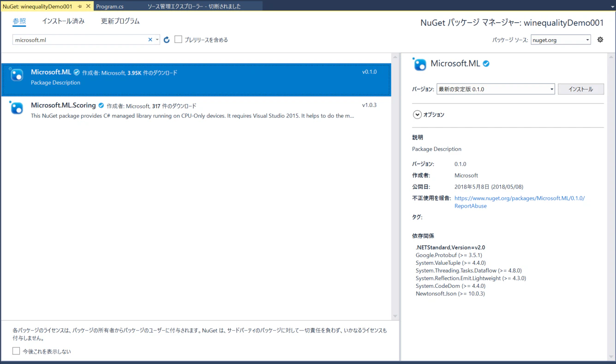Viewport: 616px width, 364px height.
Task: Click the Microsoft.ML.Scoring verified badge
Action: pos(101,106)
